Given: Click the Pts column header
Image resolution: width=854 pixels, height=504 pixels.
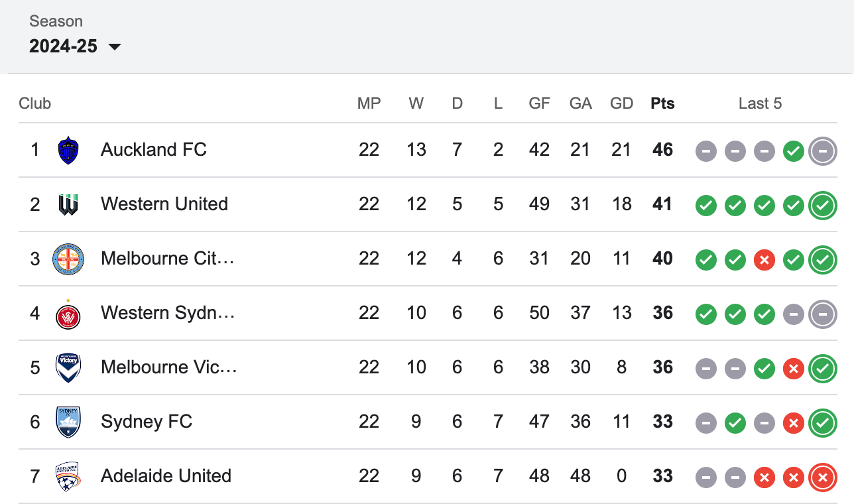Looking at the screenshot, I should [662, 103].
